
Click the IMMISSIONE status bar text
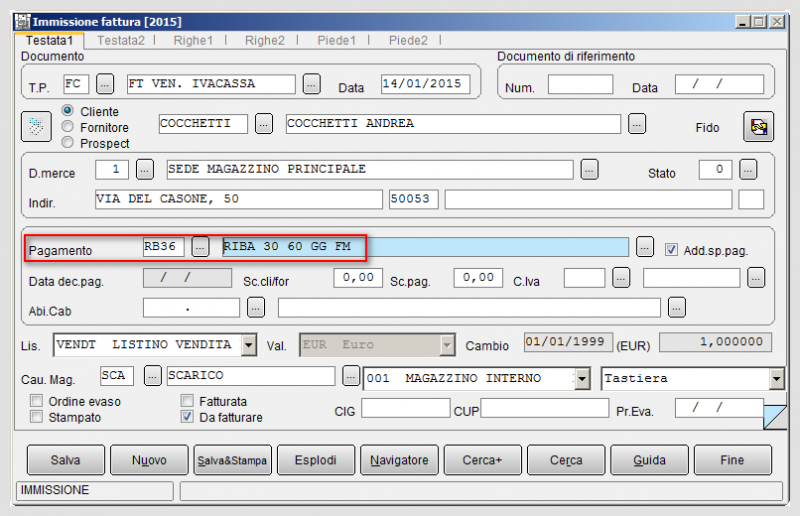coord(55,490)
